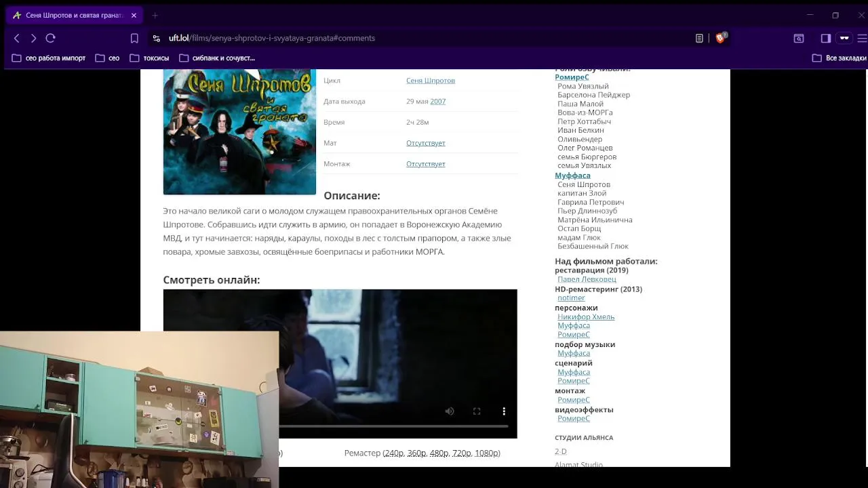Open the сибпанк и сочувст... bookmarks folder
This screenshot has width=868, height=488.
tap(216, 58)
